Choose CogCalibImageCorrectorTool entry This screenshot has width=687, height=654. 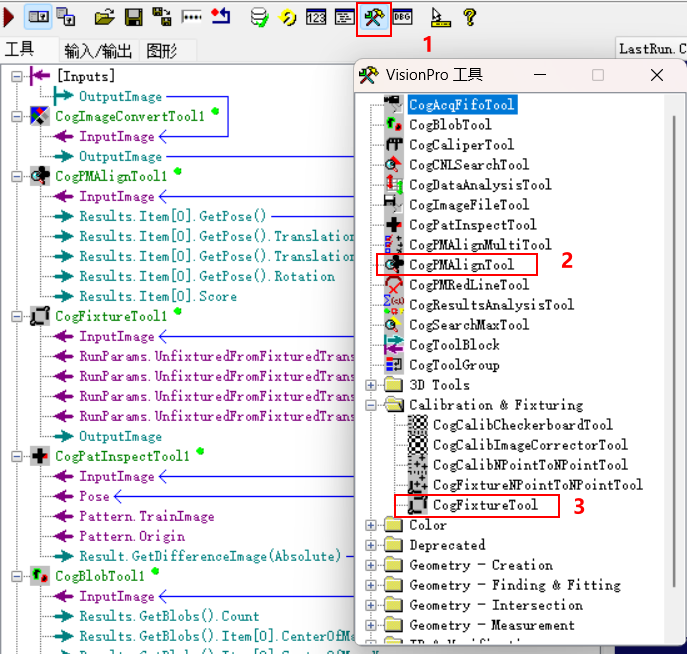coord(530,445)
